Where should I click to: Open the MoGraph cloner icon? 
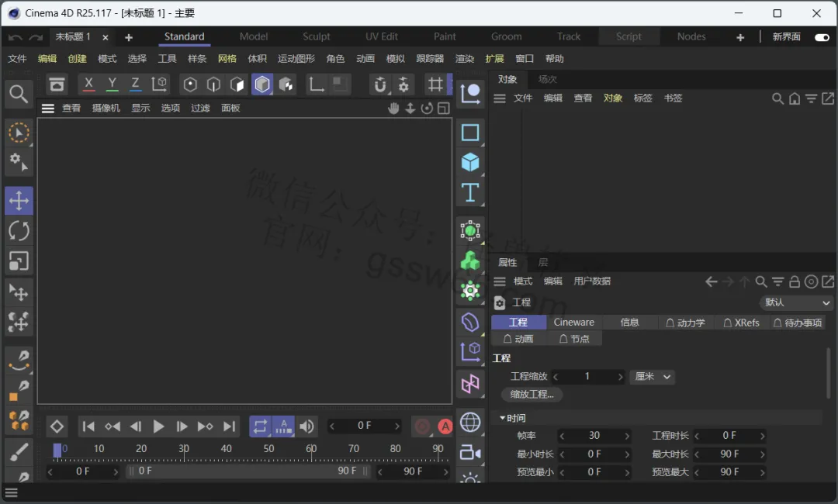[470, 261]
